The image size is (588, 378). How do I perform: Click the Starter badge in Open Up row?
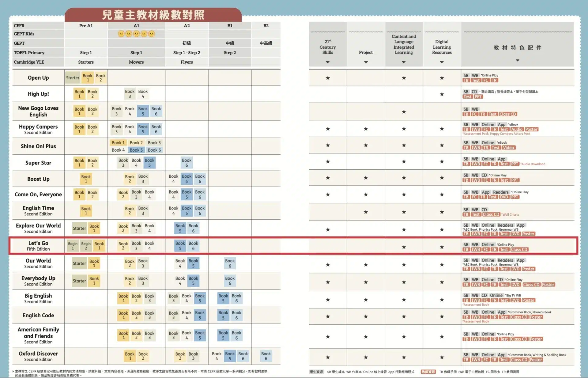pos(73,78)
